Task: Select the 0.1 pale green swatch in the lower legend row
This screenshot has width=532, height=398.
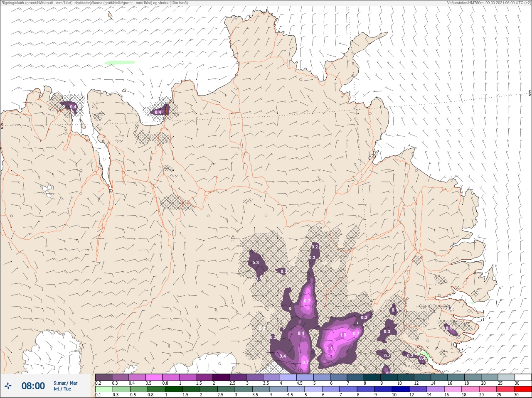Action: (x=103, y=389)
